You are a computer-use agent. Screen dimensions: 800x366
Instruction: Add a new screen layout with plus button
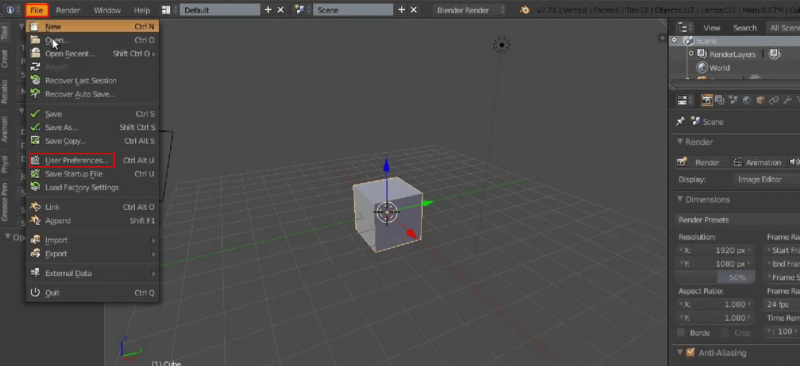click(268, 10)
